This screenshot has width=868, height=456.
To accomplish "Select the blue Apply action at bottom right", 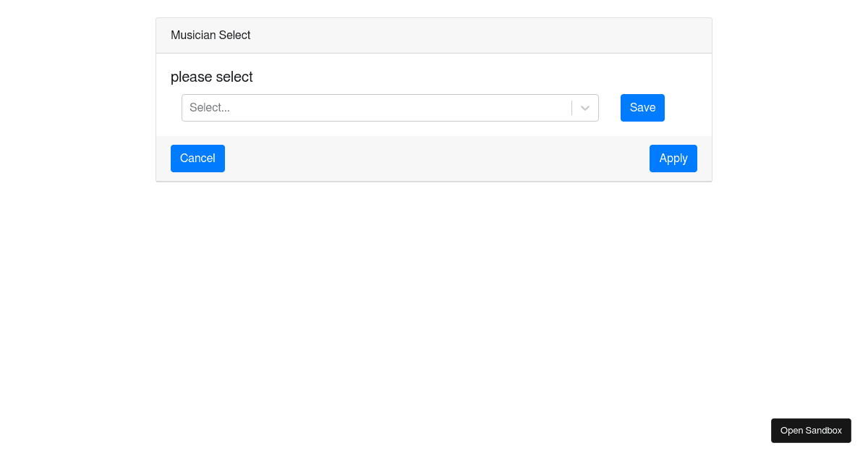I will tap(673, 158).
